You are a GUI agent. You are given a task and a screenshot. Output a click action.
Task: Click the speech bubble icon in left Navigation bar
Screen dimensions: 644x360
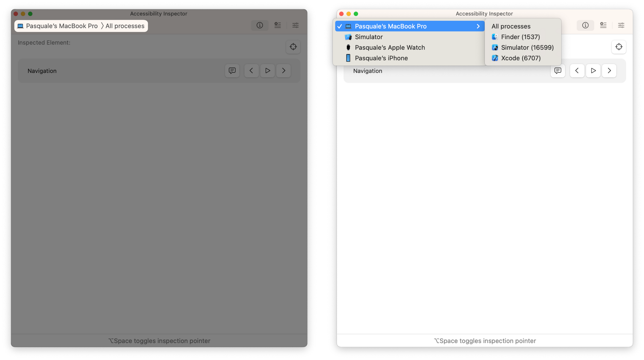(x=232, y=71)
